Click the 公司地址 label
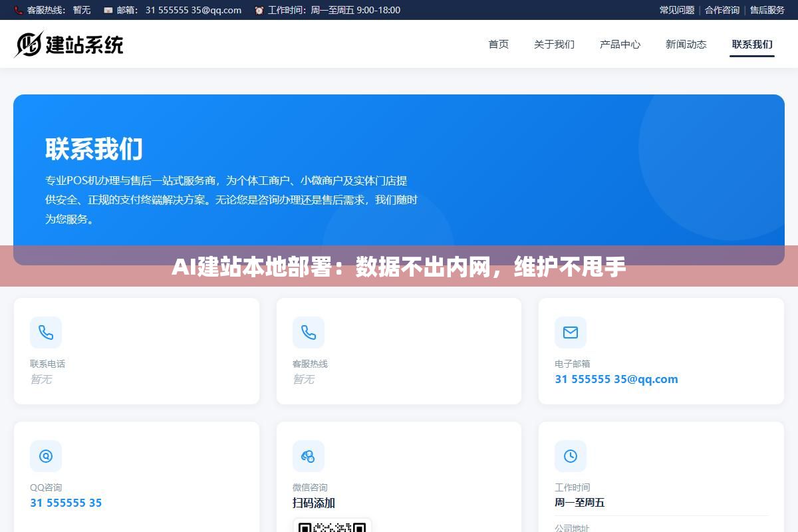This screenshot has height=532, width=798. click(x=572, y=528)
